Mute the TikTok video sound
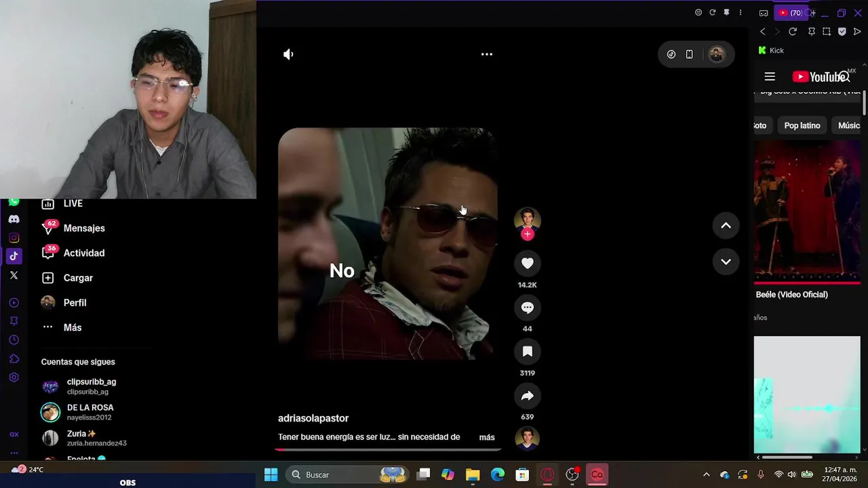868x488 pixels. click(288, 54)
